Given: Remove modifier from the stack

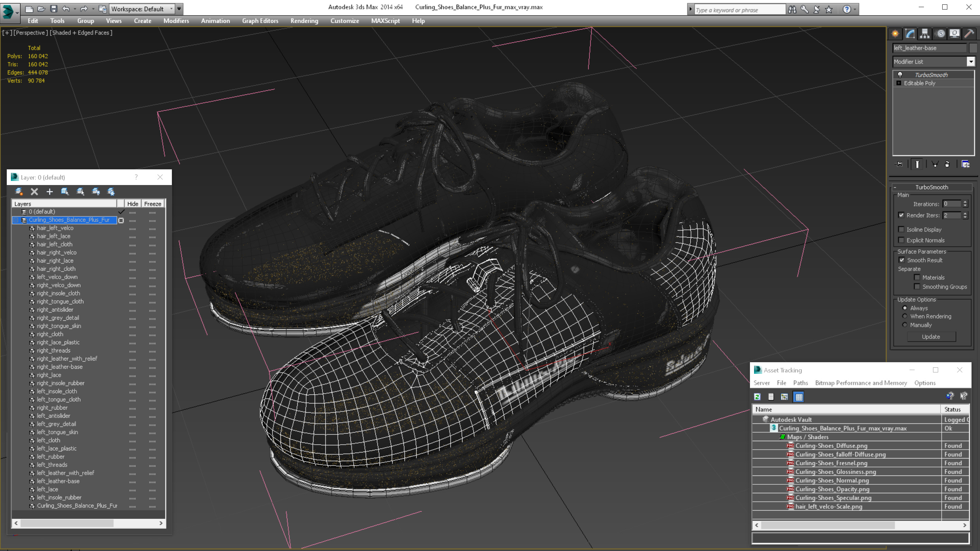Looking at the screenshot, I should tap(947, 164).
